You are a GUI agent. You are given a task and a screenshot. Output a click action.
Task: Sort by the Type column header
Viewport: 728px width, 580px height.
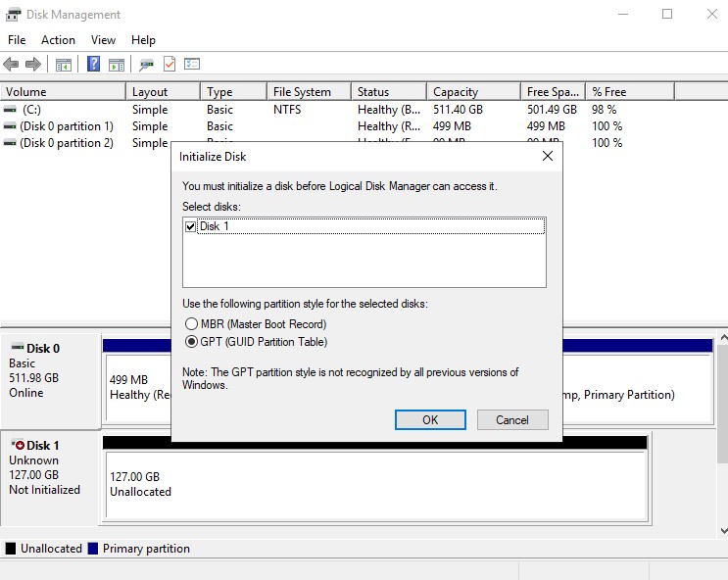pos(234,91)
